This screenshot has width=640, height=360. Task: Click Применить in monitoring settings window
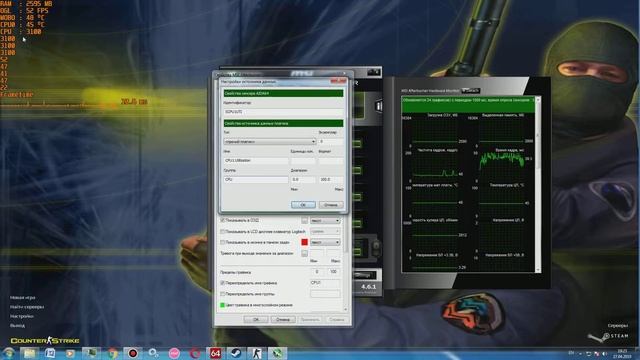310,320
